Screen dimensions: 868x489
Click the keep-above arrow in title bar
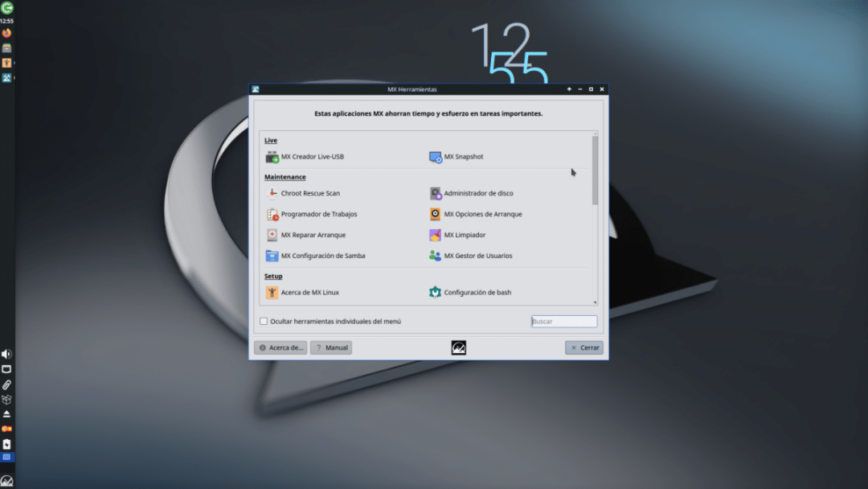click(x=569, y=89)
